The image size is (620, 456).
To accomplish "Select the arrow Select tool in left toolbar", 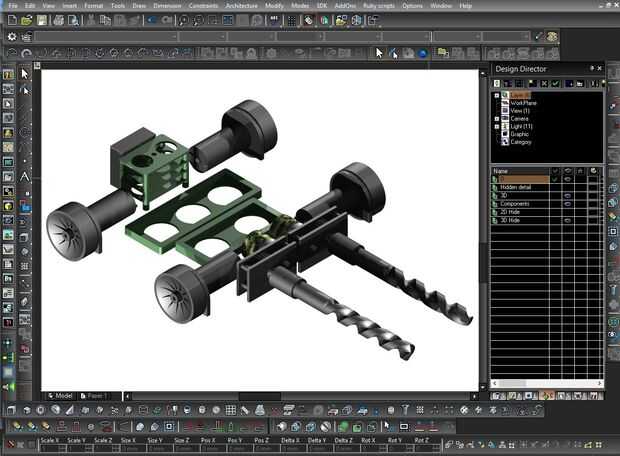I will 25,74.
